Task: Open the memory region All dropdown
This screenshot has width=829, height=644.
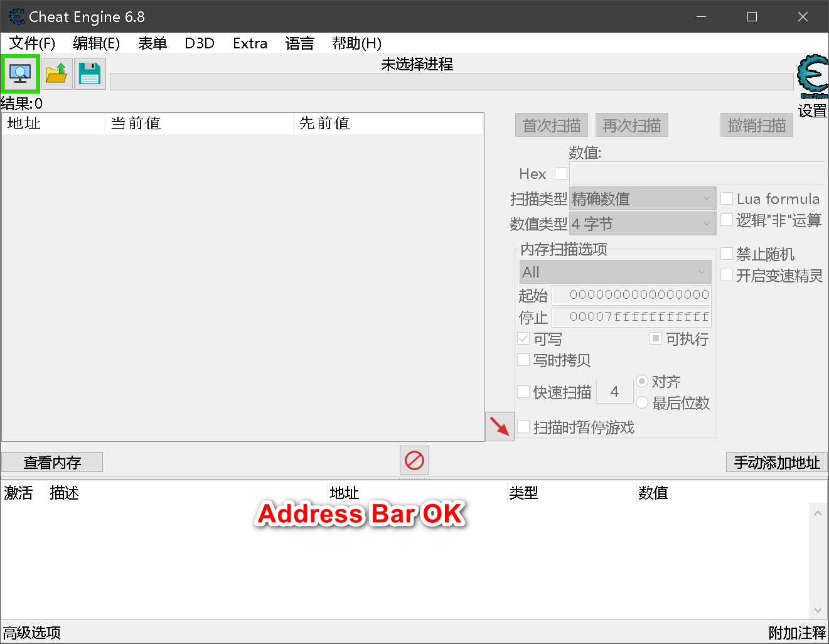Action: [x=615, y=272]
